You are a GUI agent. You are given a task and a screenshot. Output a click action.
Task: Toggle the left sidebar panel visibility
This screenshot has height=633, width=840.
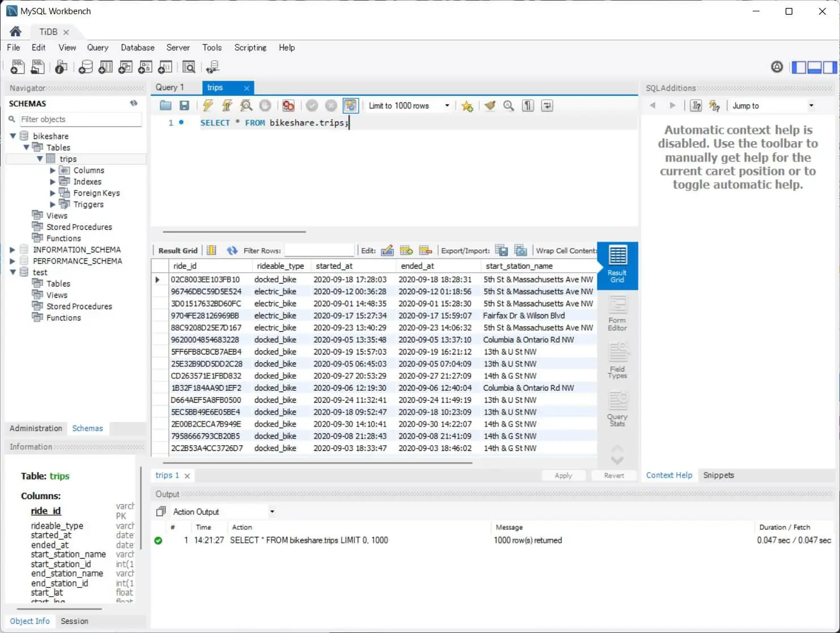click(x=799, y=67)
